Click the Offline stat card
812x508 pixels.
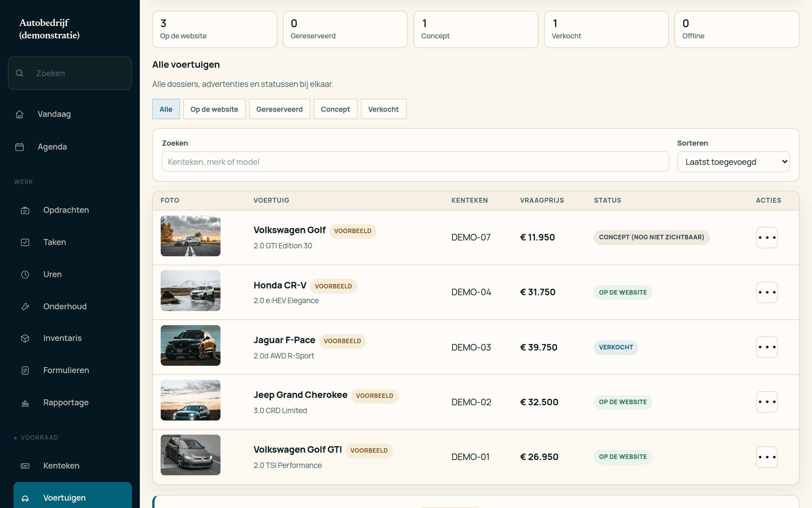[737, 29]
